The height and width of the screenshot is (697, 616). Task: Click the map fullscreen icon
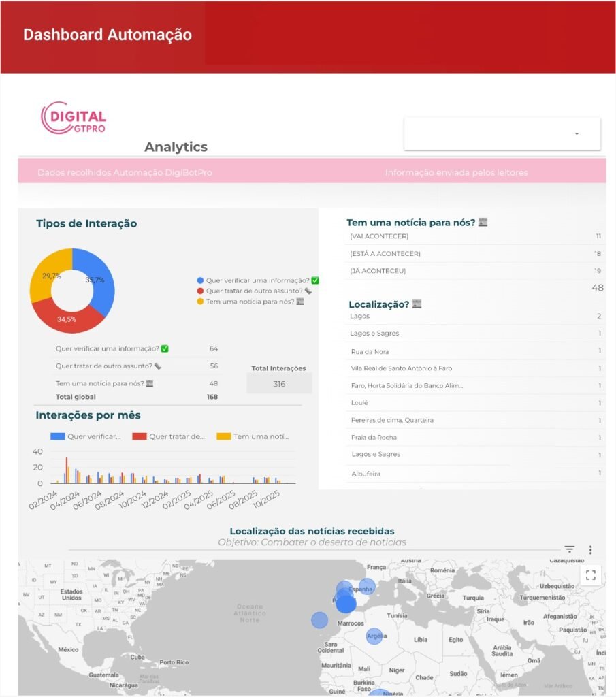coord(590,575)
